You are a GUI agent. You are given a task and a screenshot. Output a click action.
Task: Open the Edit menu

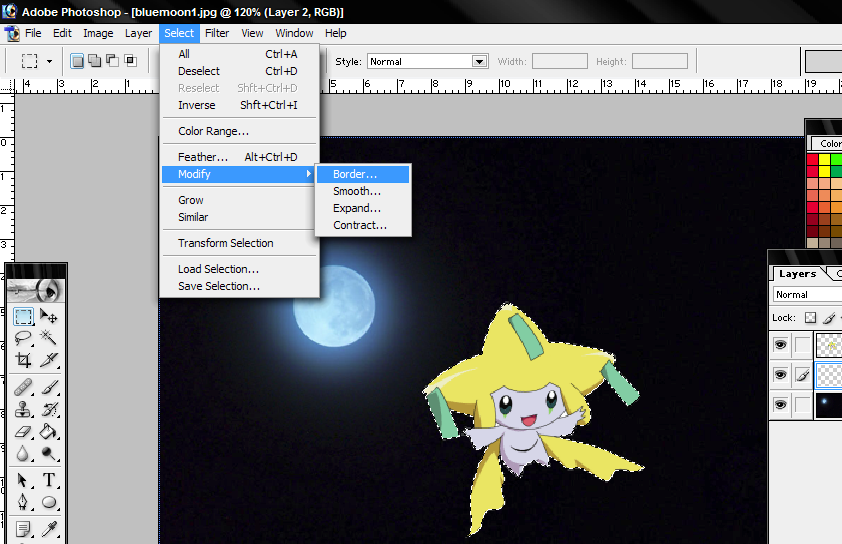(x=62, y=33)
